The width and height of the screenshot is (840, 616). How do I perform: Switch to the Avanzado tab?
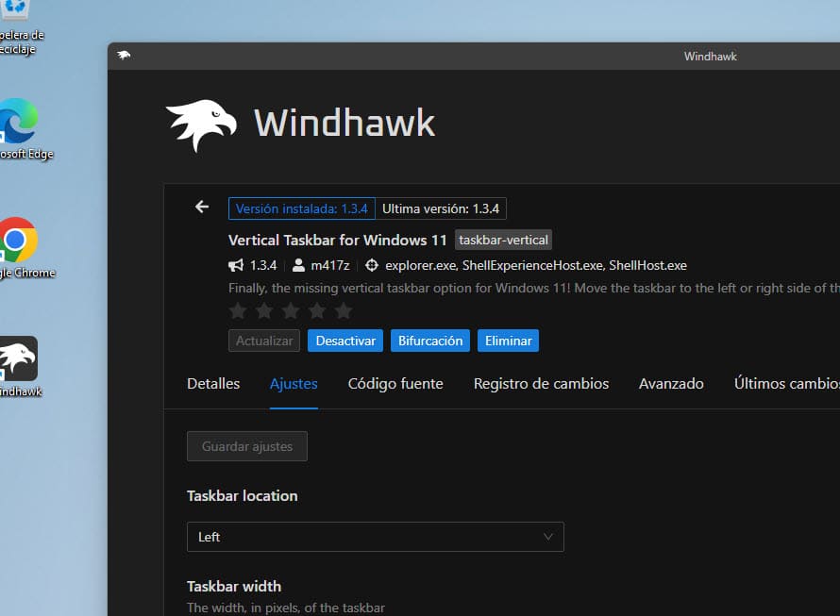tap(671, 384)
